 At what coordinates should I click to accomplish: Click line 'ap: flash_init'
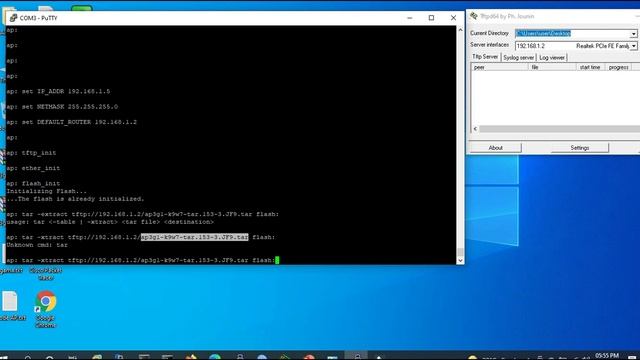click(x=33, y=184)
